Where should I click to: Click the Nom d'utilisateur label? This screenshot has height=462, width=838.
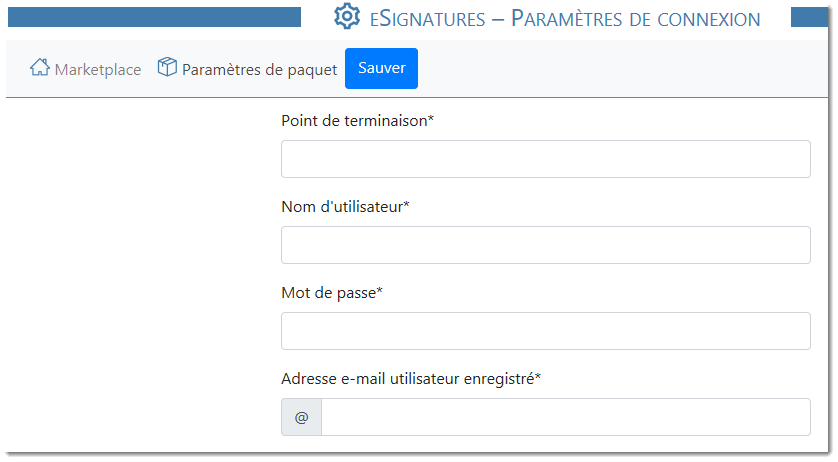click(346, 207)
